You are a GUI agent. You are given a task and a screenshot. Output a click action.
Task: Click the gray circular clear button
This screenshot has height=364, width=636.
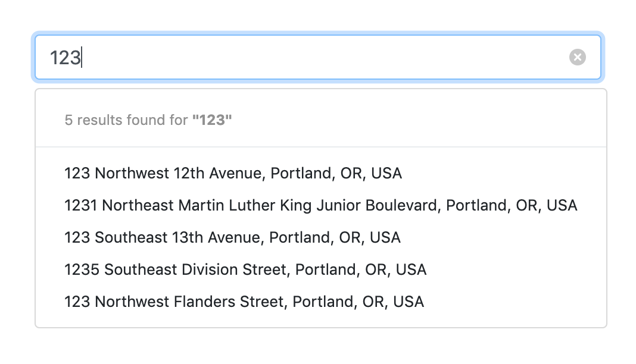[577, 57]
